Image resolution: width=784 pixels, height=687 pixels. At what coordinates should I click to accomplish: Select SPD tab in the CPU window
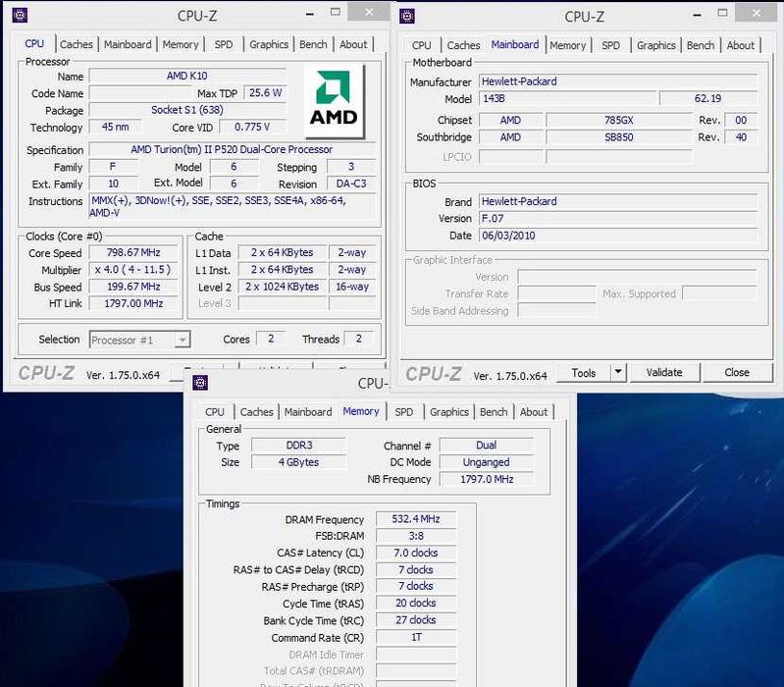[224, 44]
